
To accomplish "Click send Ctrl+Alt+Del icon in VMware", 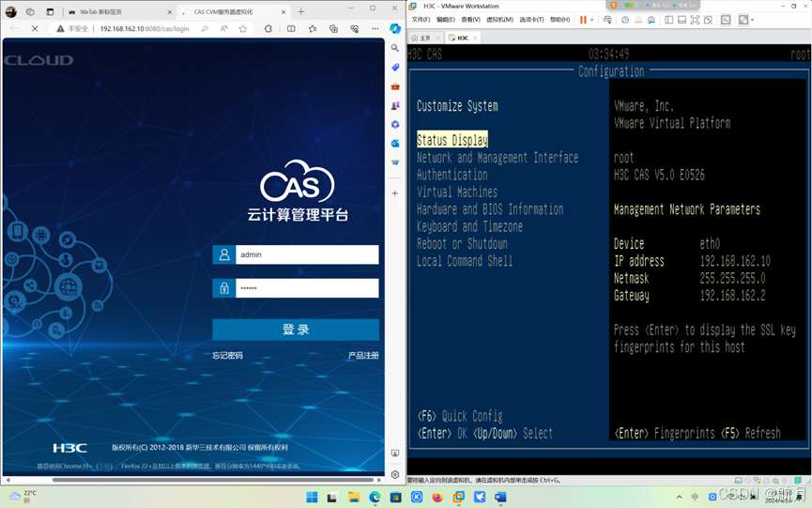I will coord(607,20).
